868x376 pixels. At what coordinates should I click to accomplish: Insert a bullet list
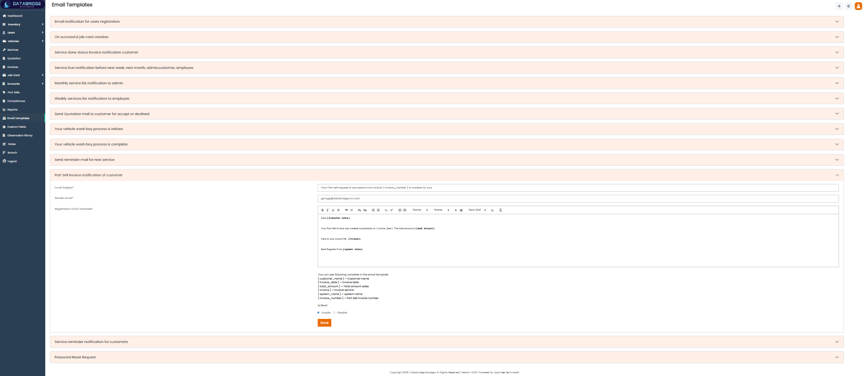point(378,210)
